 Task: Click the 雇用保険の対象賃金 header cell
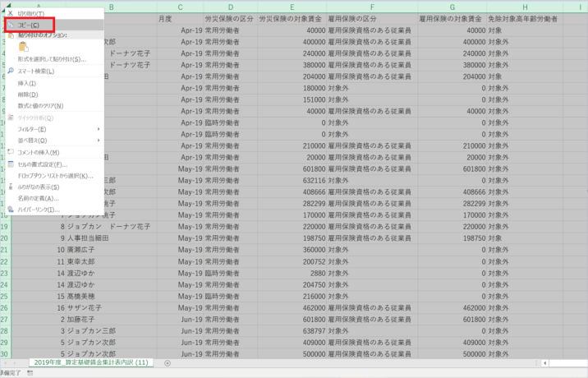pos(452,19)
